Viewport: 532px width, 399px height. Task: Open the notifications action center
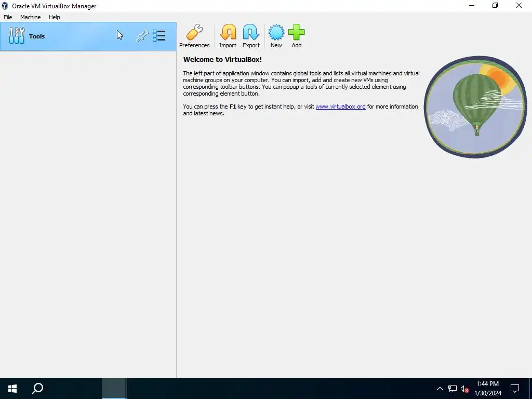[515, 389]
